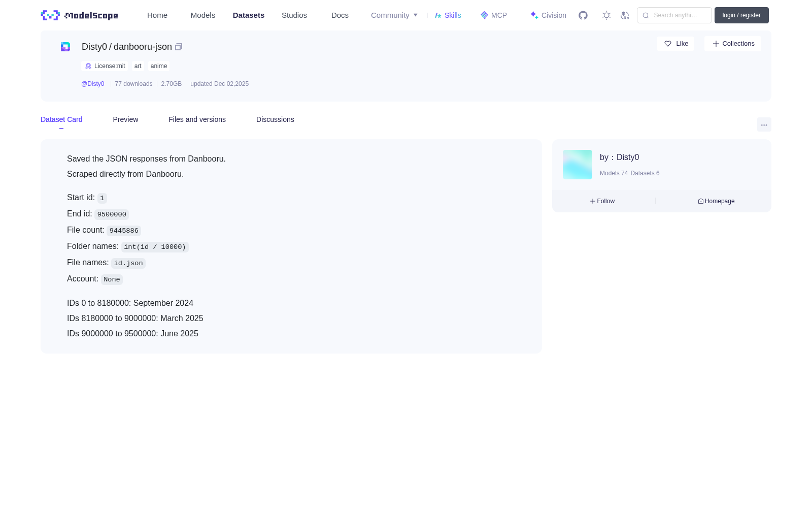Click 'updated Dec 02,2025' text

pos(219,84)
